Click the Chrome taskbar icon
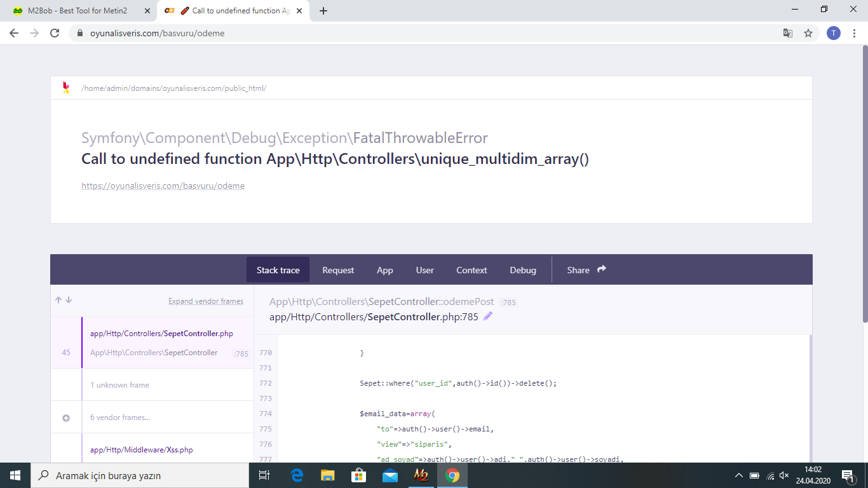The width and height of the screenshot is (868, 488). 452,475
